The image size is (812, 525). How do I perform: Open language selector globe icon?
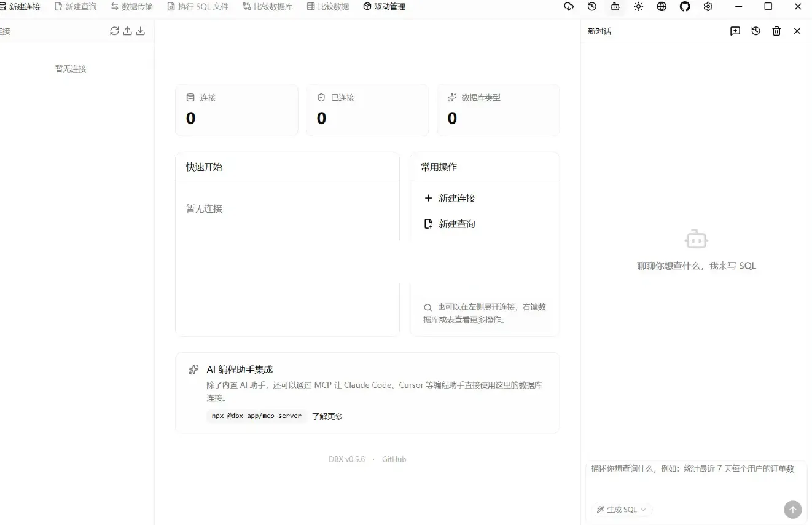pos(662,7)
